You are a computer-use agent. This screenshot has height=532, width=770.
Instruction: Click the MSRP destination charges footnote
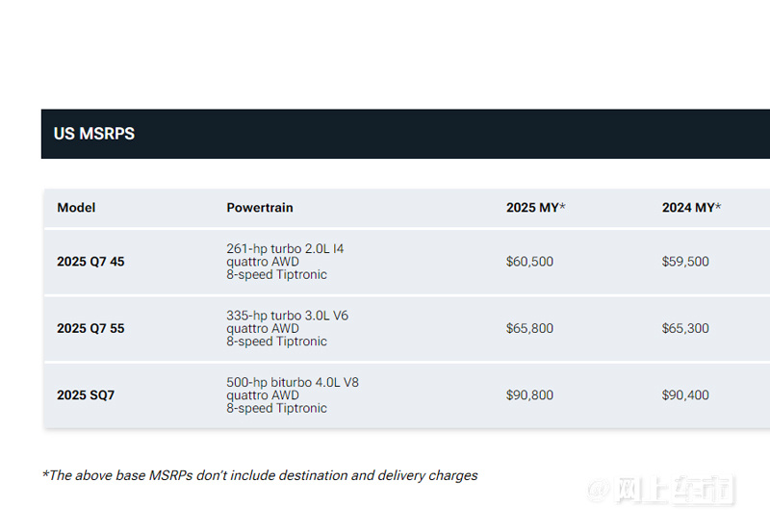[260, 475]
